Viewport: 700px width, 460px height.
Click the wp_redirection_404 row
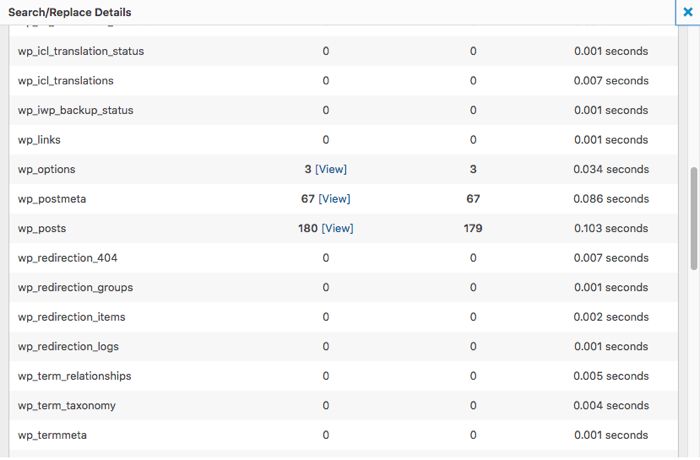[67, 258]
